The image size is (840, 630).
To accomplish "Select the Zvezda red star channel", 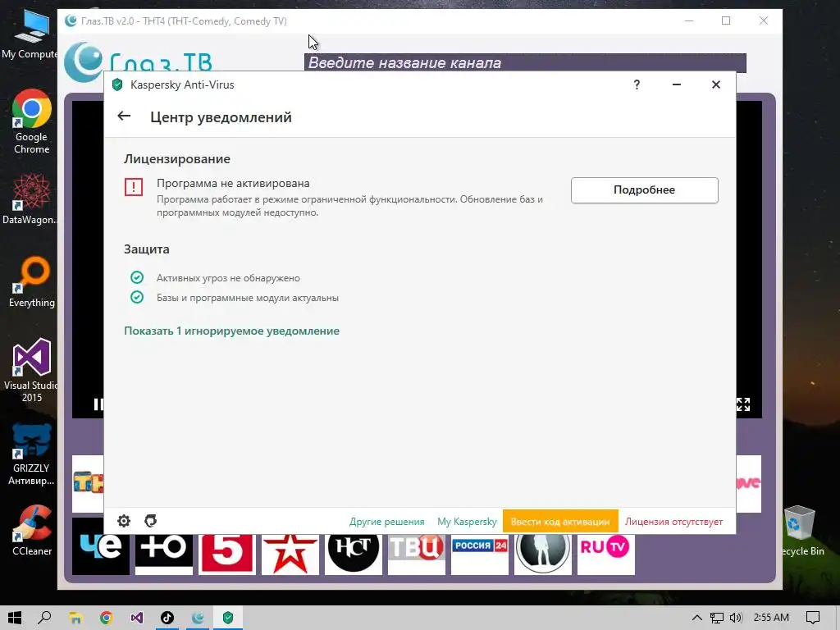I will [x=290, y=554].
